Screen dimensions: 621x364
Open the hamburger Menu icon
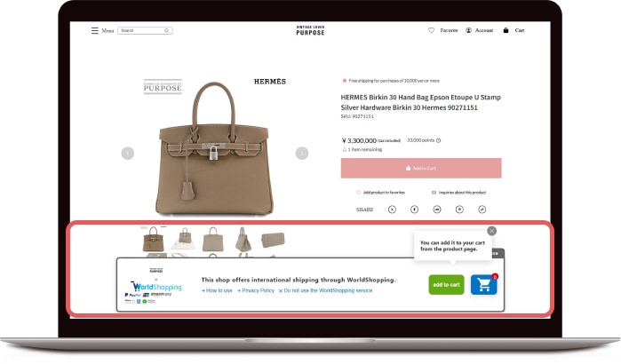coord(95,30)
